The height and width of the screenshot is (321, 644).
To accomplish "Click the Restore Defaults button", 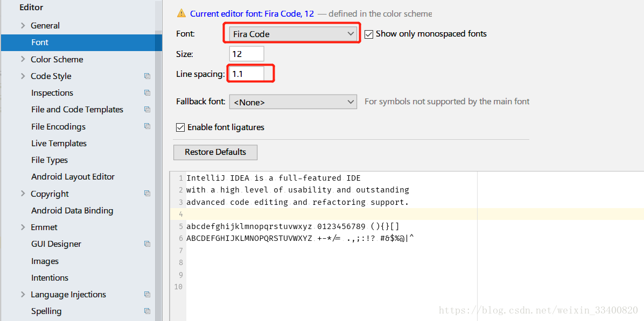I will click(215, 152).
